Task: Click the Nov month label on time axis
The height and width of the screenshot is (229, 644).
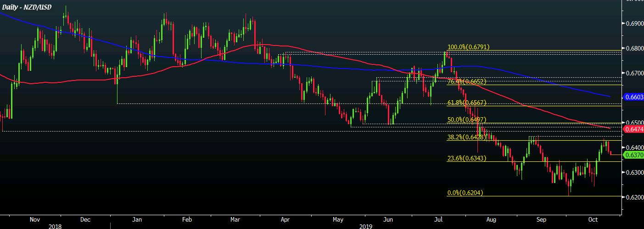Action: click(35, 220)
